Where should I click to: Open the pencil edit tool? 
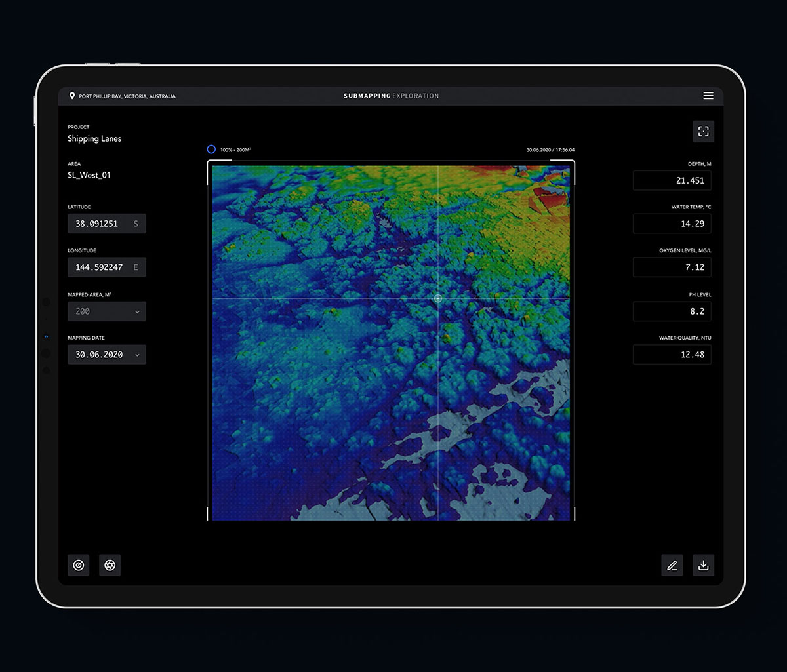[x=672, y=565]
